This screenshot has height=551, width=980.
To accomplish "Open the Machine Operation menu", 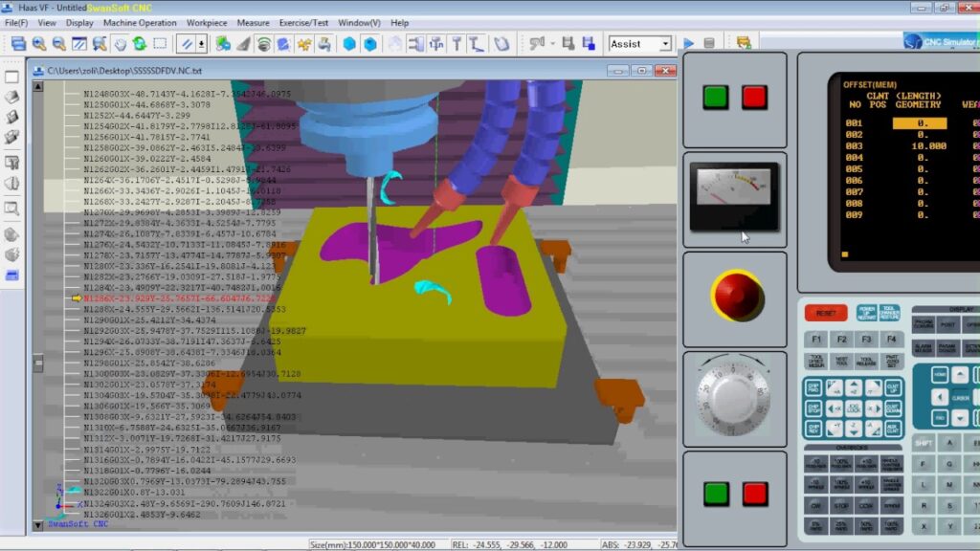I will pyautogui.click(x=140, y=22).
